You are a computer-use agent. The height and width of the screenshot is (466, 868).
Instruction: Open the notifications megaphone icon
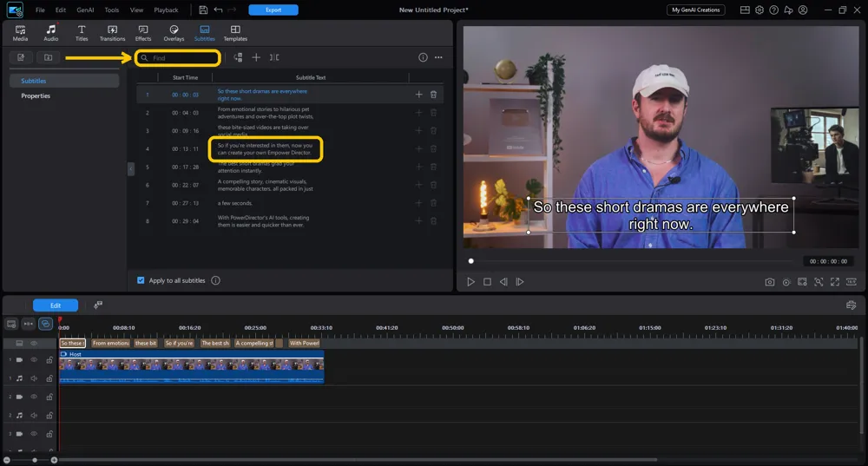coord(788,10)
